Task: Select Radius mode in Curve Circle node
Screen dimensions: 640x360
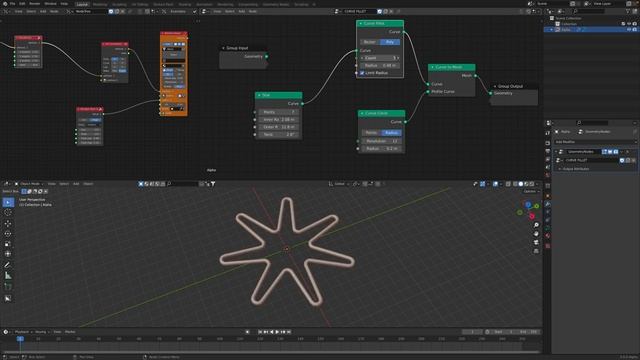Action: 391,133
